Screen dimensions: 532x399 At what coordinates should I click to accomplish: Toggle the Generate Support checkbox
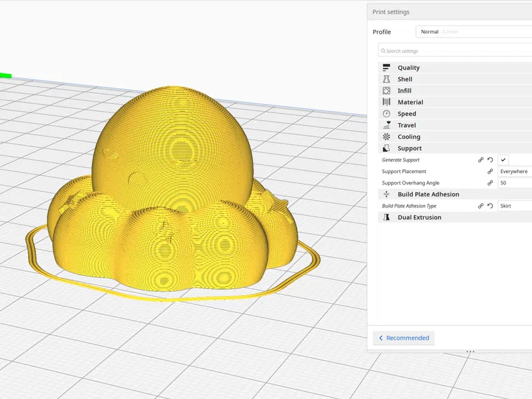click(503, 160)
